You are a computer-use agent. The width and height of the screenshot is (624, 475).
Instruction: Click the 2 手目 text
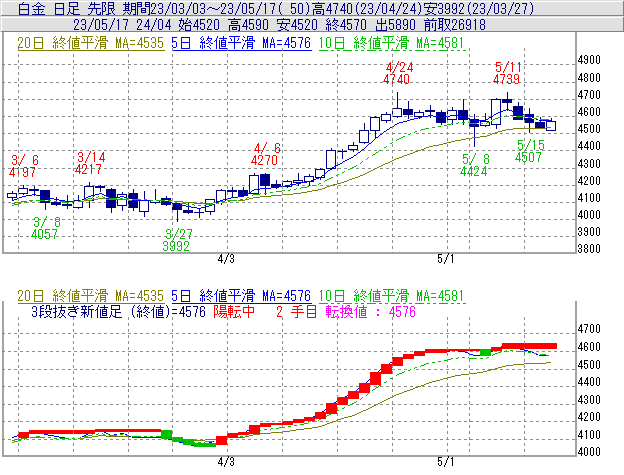[296, 311]
